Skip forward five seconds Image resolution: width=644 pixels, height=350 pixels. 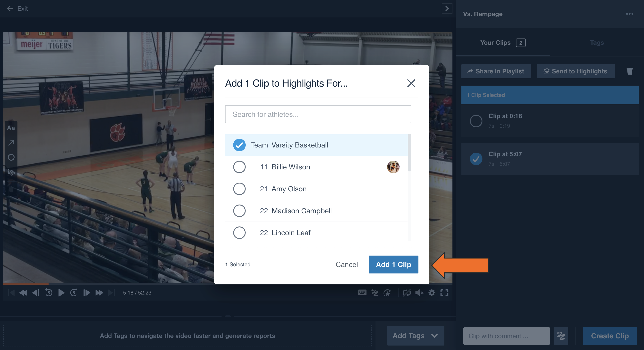pos(73,292)
